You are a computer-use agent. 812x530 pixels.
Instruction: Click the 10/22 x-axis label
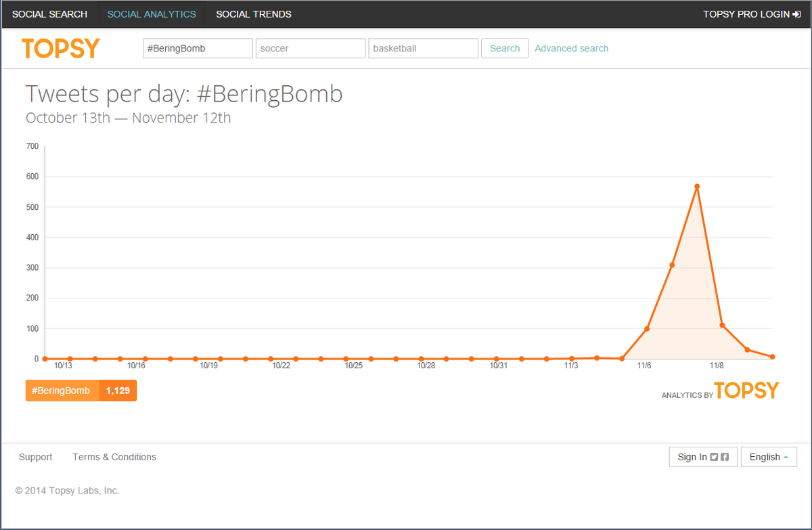281,366
